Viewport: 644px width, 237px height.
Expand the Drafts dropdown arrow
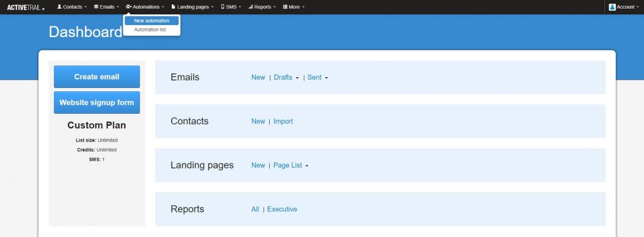297,78
